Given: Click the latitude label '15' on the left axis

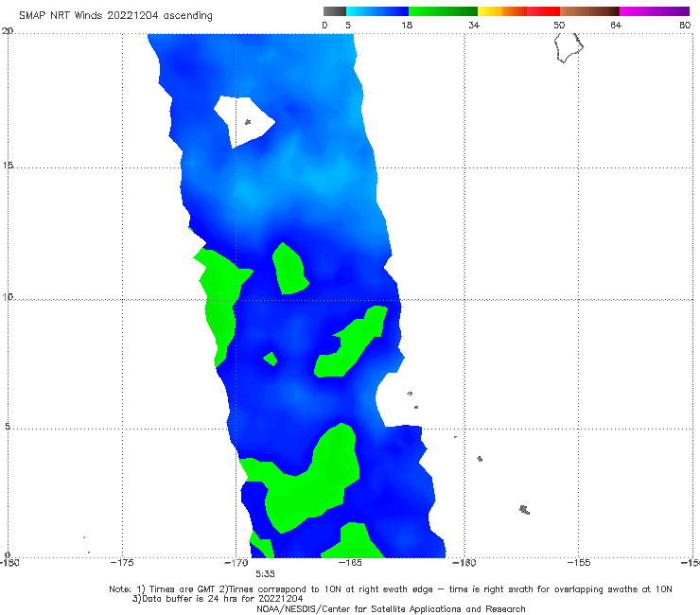Looking at the screenshot, I should tap(8, 166).
